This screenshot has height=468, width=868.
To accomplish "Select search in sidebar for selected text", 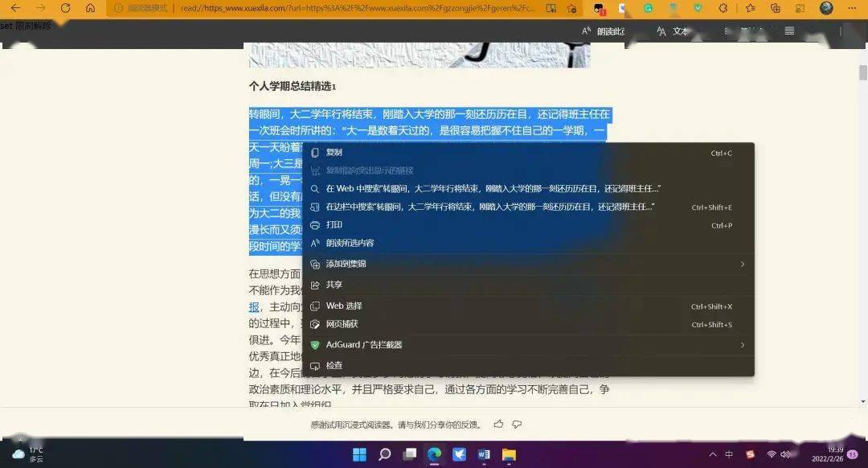I will tap(528, 207).
